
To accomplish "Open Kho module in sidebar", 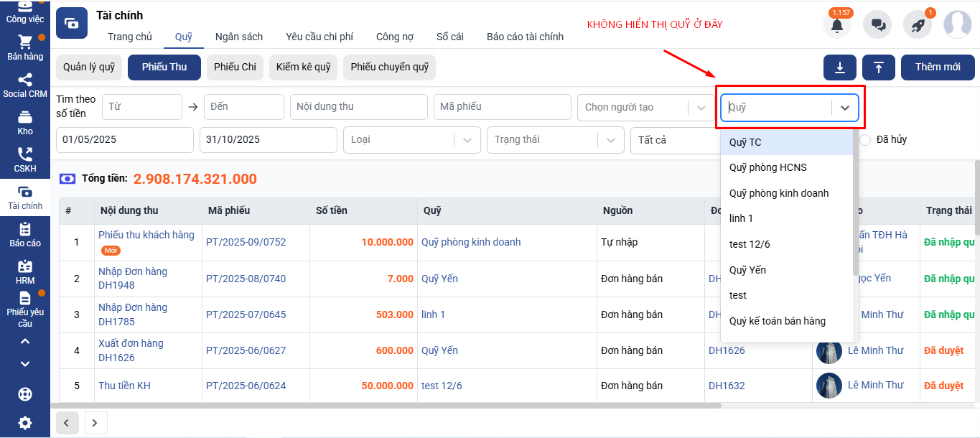I will pyautogui.click(x=25, y=123).
